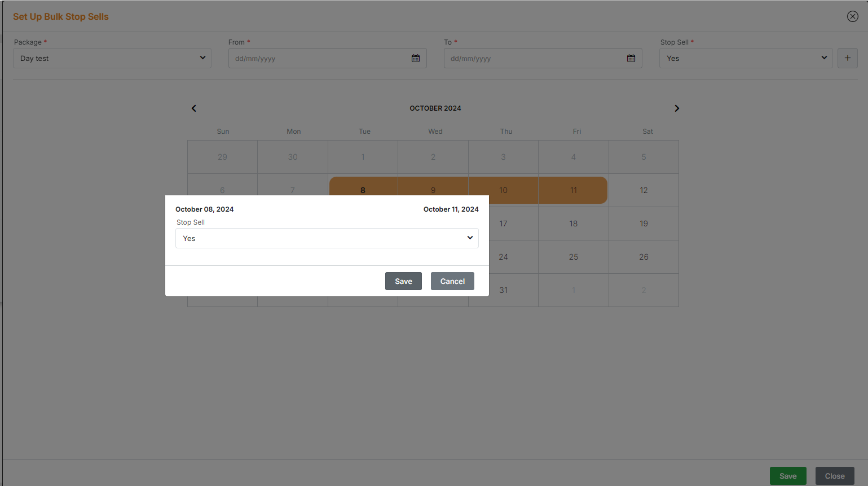This screenshot has width=868, height=486.
Task: Expand the Package dropdown showing Day test
Action: (x=112, y=58)
